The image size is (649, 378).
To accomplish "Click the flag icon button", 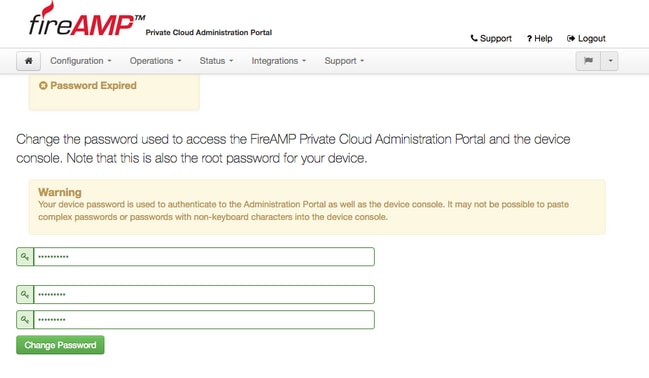I will [588, 61].
